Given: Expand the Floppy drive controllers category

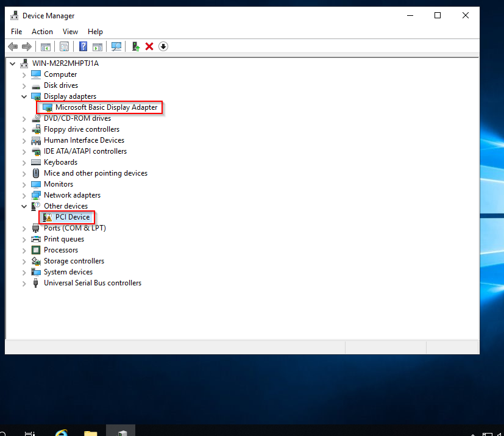Looking at the screenshot, I should coord(24,130).
